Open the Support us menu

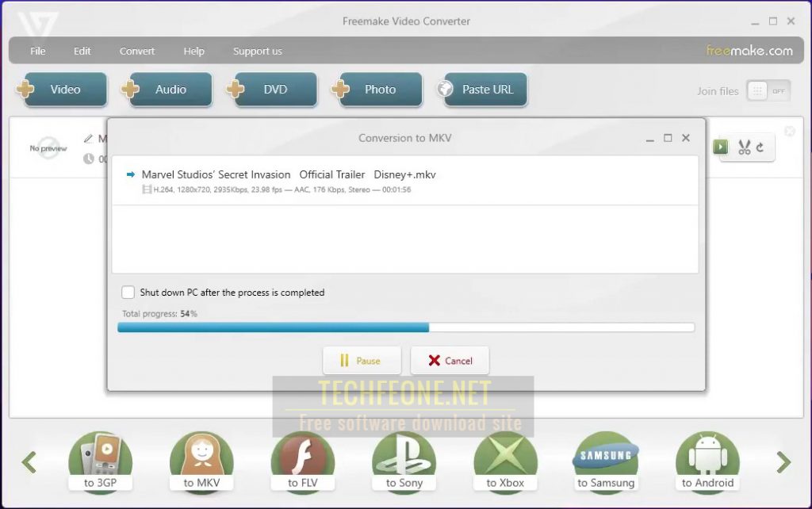(x=258, y=51)
